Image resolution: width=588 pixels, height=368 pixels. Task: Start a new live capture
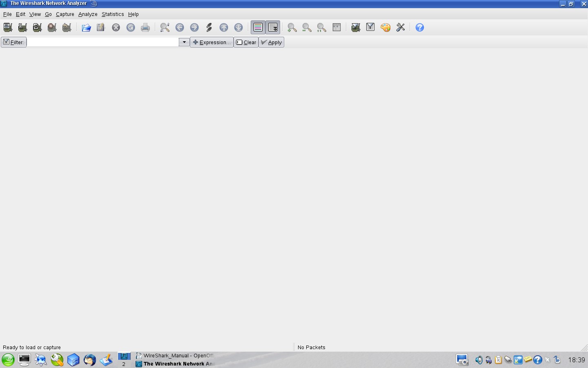tap(37, 27)
